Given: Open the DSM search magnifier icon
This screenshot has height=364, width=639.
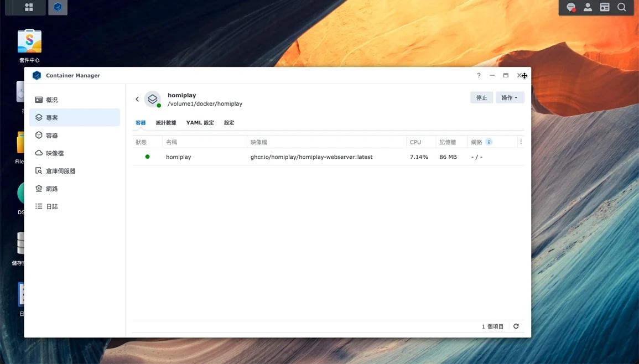Looking at the screenshot, I should (x=621, y=7).
